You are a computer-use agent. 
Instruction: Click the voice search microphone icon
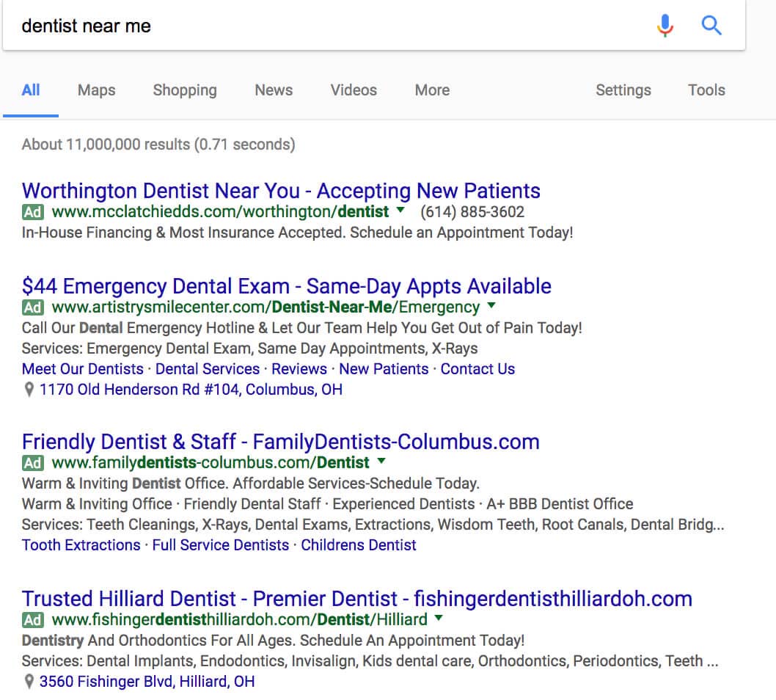click(x=665, y=25)
